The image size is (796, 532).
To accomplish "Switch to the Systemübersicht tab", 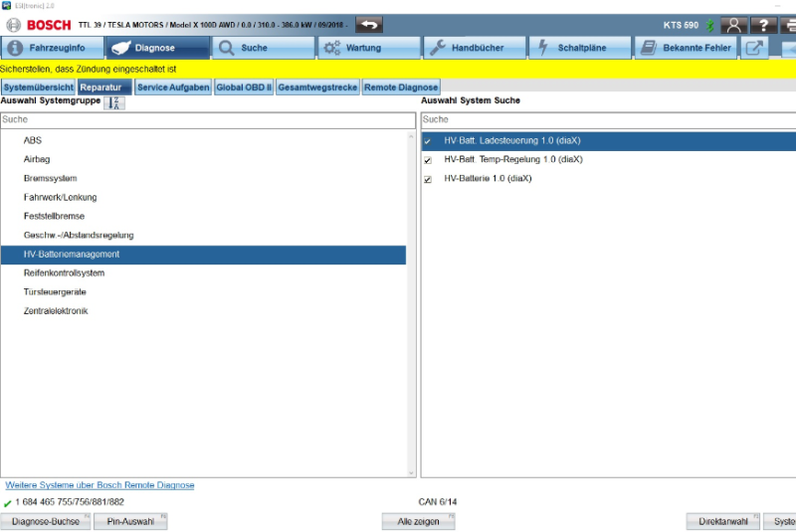I will click(x=38, y=88).
